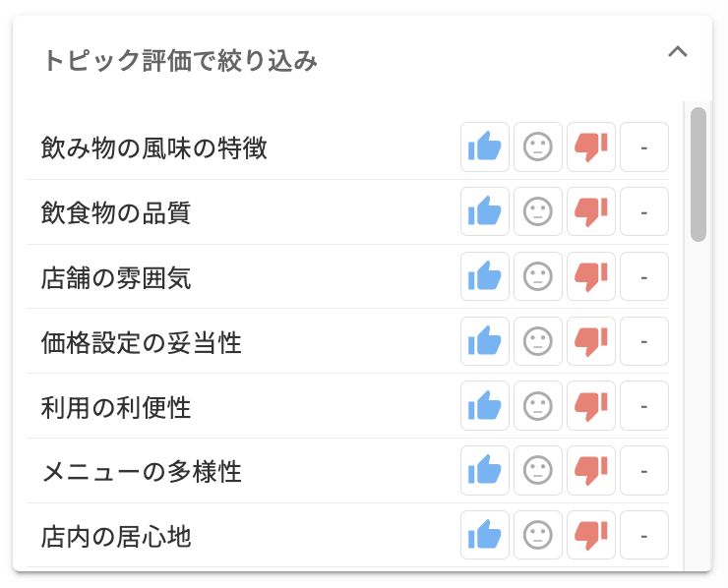Choose neutral face for 店舗の雰囲気
This screenshot has width=728, height=588.
click(x=538, y=276)
